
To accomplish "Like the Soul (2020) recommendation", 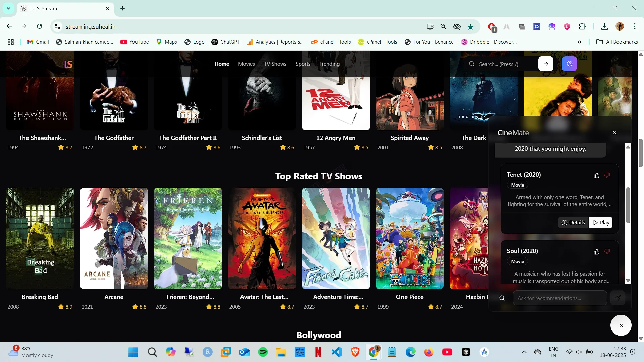I will (x=596, y=252).
